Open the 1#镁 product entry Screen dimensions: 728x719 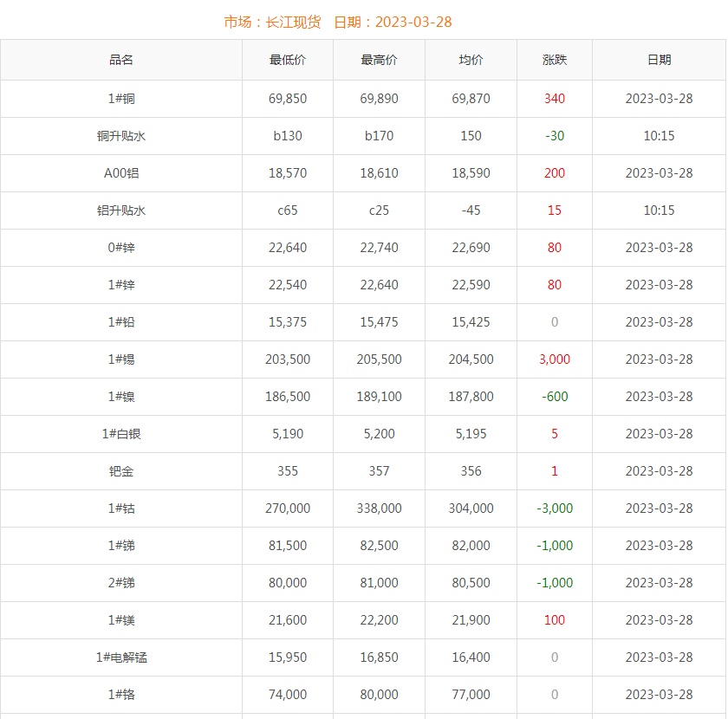pyautogui.click(x=121, y=620)
